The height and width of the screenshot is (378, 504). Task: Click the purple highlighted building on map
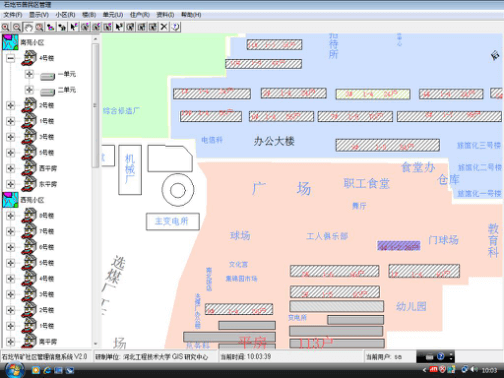(398, 246)
